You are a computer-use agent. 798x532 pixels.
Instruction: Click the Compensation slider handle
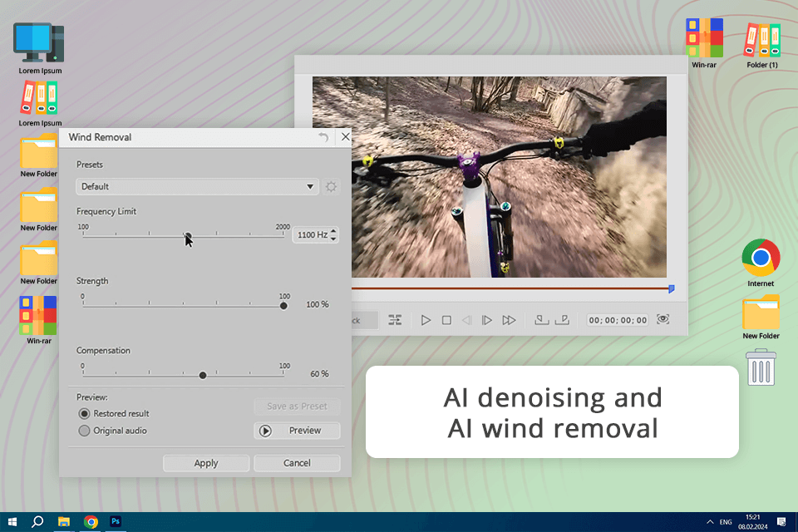(x=203, y=375)
